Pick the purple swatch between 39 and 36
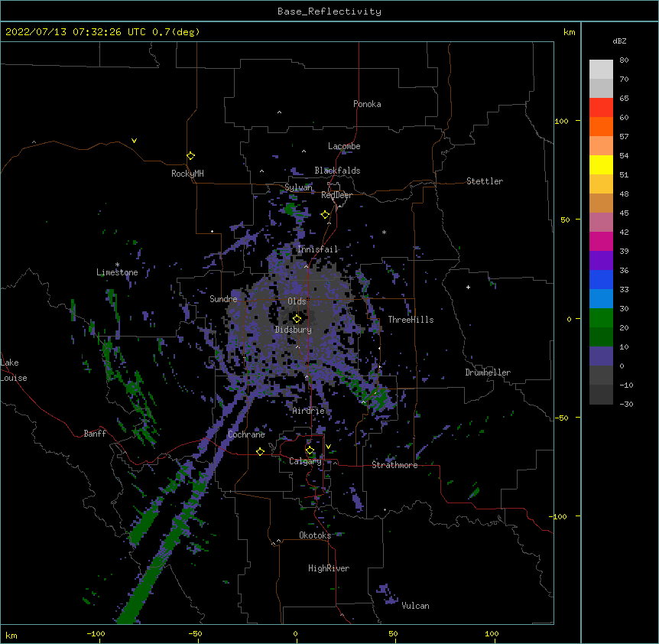 (601, 260)
